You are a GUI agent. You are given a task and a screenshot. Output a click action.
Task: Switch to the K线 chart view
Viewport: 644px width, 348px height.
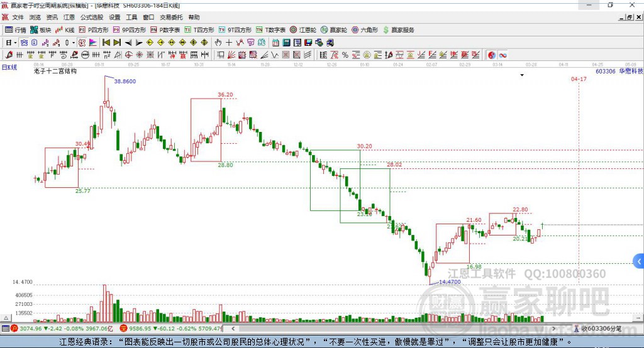pyautogui.click(x=65, y=30)
